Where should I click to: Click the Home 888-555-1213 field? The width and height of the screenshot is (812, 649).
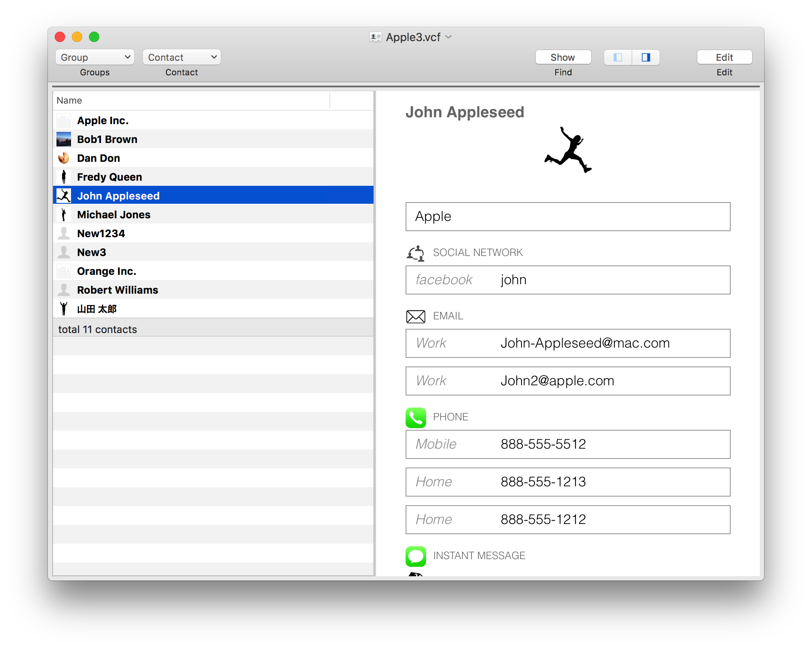point(568,482)
